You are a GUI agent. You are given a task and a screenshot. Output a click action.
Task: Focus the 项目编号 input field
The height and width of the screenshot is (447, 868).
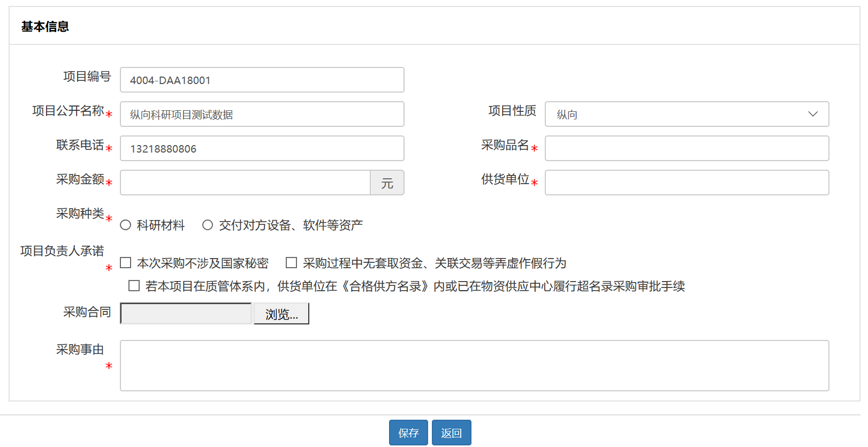coord(262,80)
